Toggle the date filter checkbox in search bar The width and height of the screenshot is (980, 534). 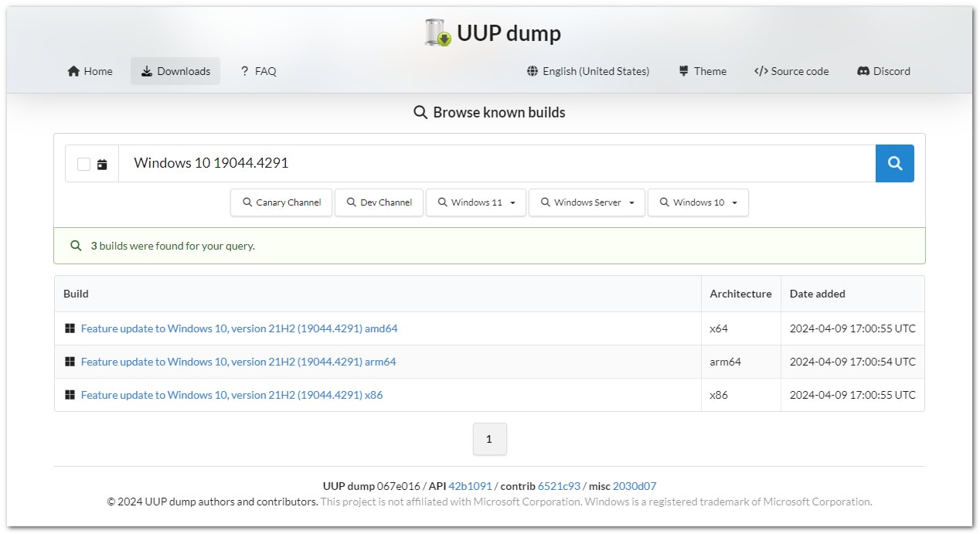pos(83,164)
